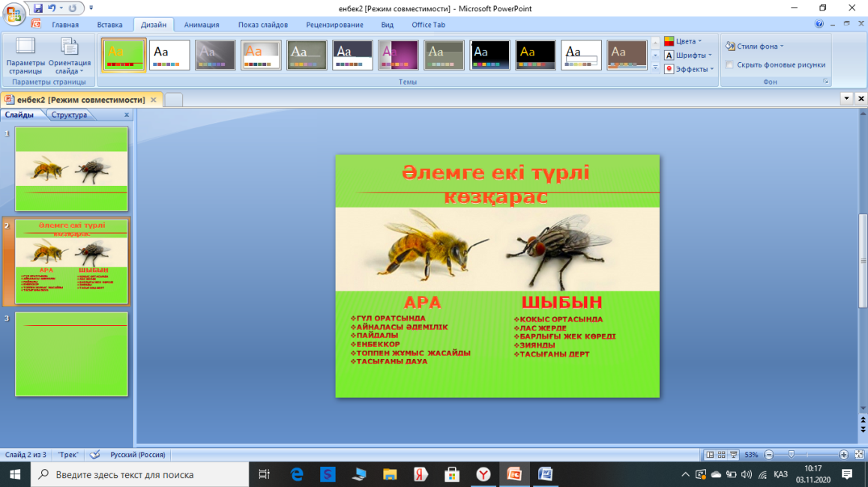
Task: Click the Русский (Россия) language indicator
Action: [137, 454]
